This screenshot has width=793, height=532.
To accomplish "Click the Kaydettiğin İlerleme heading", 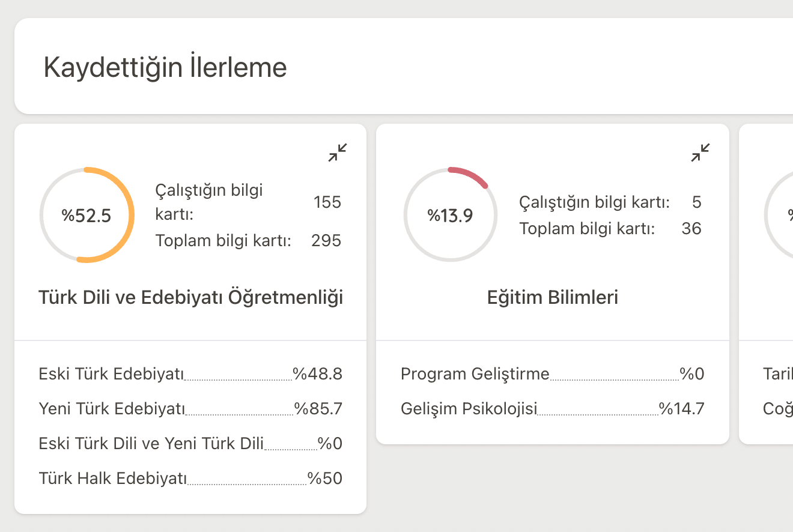I will pos(165,67).
